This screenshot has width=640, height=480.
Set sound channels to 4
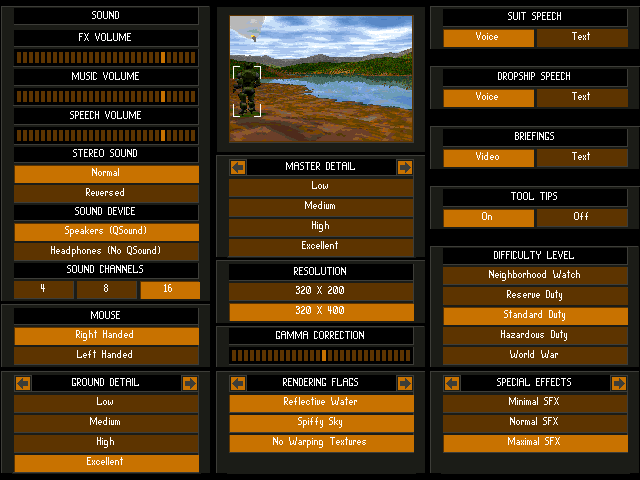point(44,290)
